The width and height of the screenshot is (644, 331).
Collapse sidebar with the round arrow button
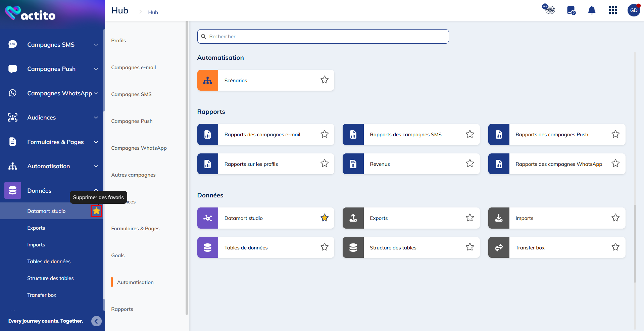point(96,321)
